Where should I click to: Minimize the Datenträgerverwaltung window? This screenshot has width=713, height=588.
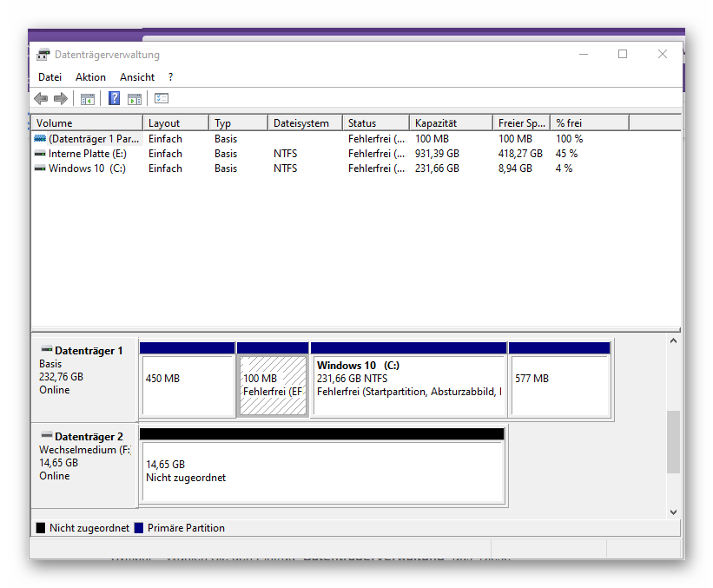tap(584, 54)
